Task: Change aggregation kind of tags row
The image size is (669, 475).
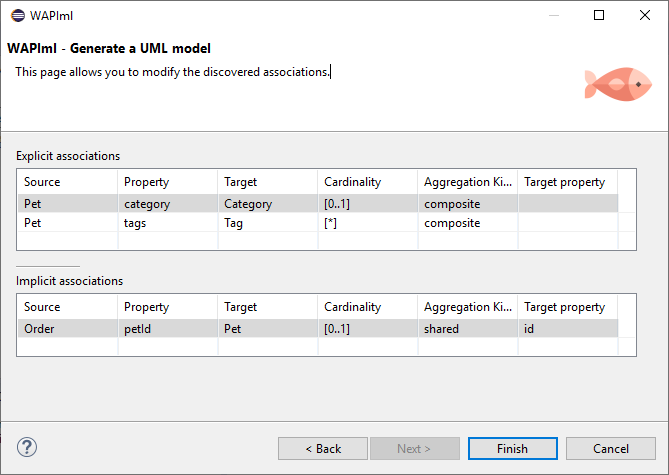Action: [468, 223]
